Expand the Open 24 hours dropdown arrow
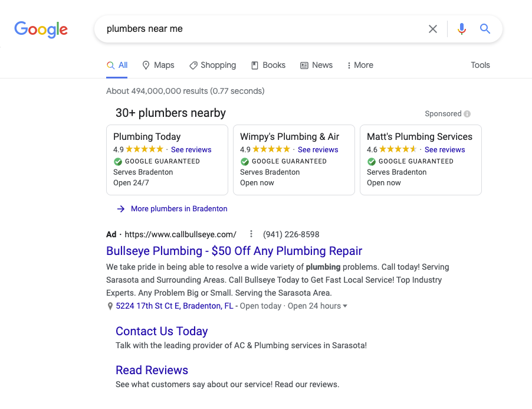This screenshot has height=409, width=532. pyautogui.click(x=345, y=306)
